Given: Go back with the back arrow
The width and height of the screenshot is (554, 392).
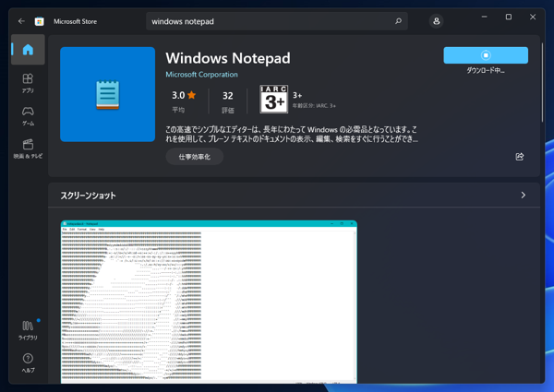Looking at the screenshot, I should (21, 21).
